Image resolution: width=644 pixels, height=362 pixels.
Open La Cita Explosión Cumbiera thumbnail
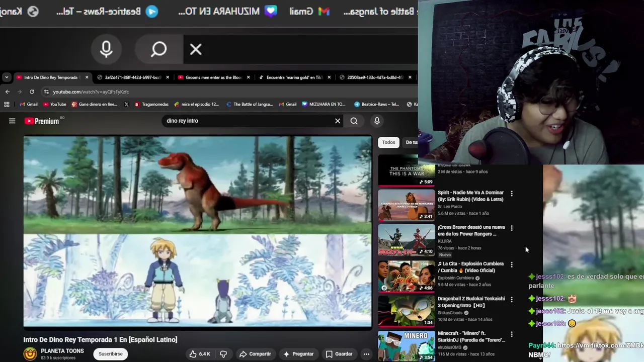pyautogui.click(x=407, y=276)
